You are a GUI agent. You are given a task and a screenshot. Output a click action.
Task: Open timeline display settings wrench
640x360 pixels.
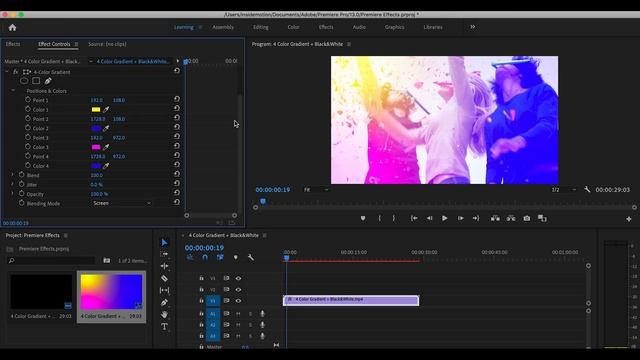pos(251,257)
